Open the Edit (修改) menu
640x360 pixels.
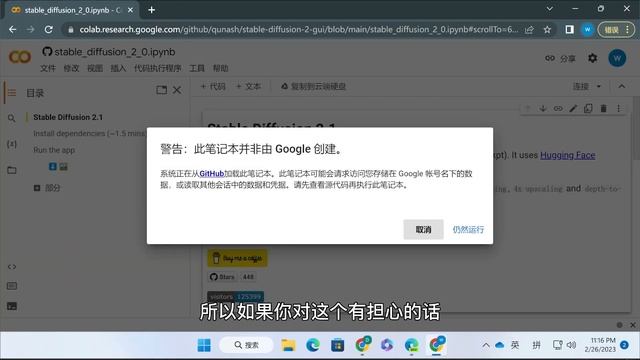click(71, 68)
